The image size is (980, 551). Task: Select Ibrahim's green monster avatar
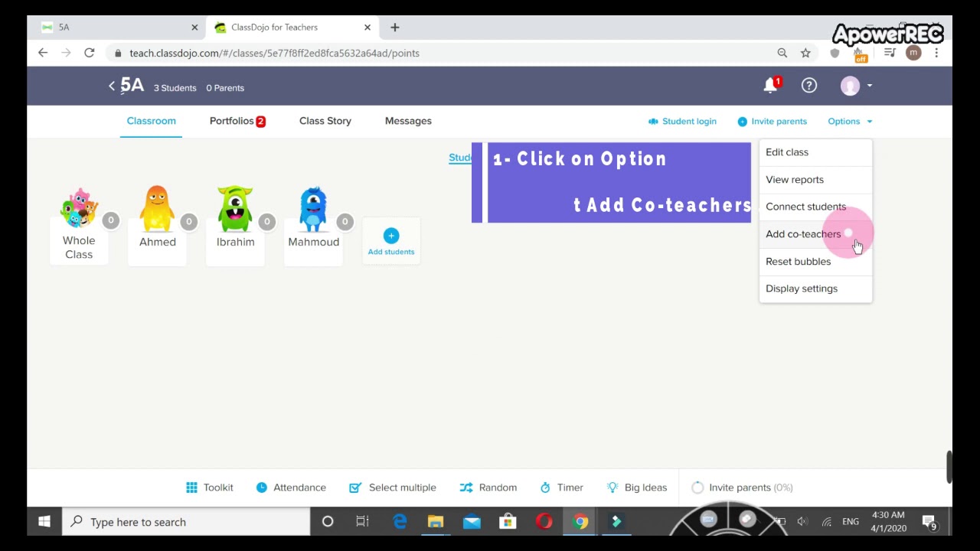[235, 207]
